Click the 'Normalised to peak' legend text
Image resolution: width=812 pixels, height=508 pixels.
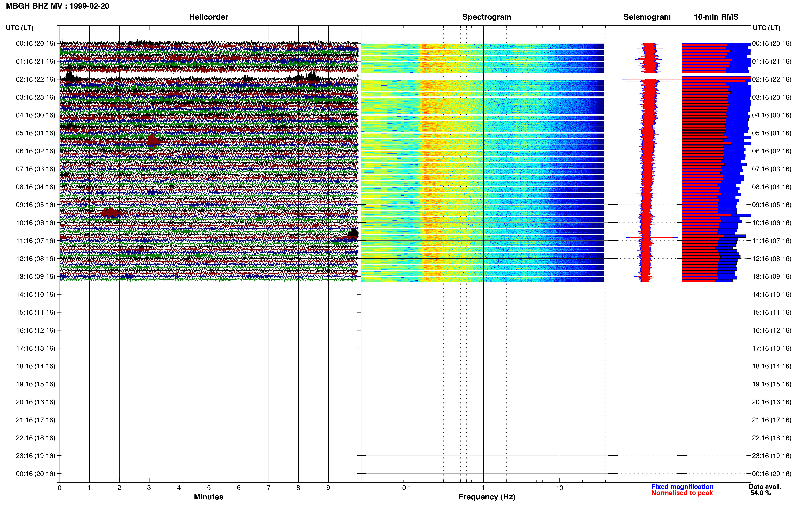coord(682,493)
